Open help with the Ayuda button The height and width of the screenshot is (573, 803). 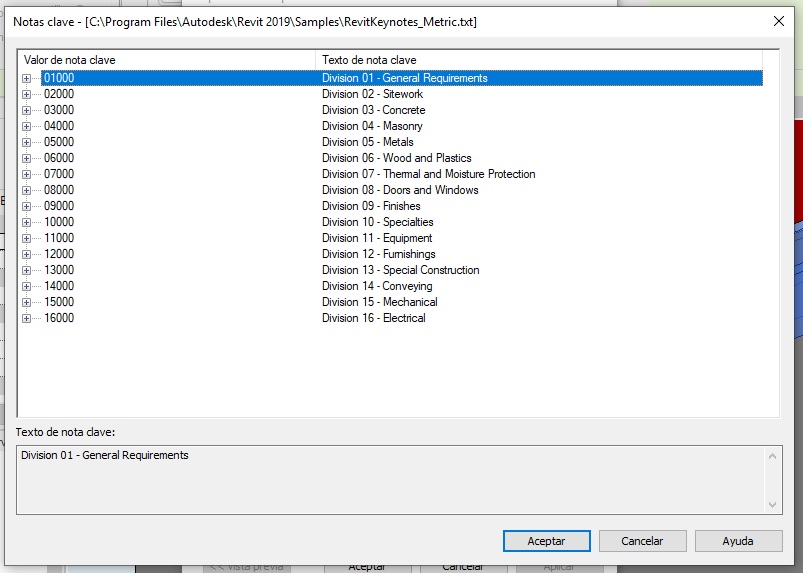coord(738,541)
